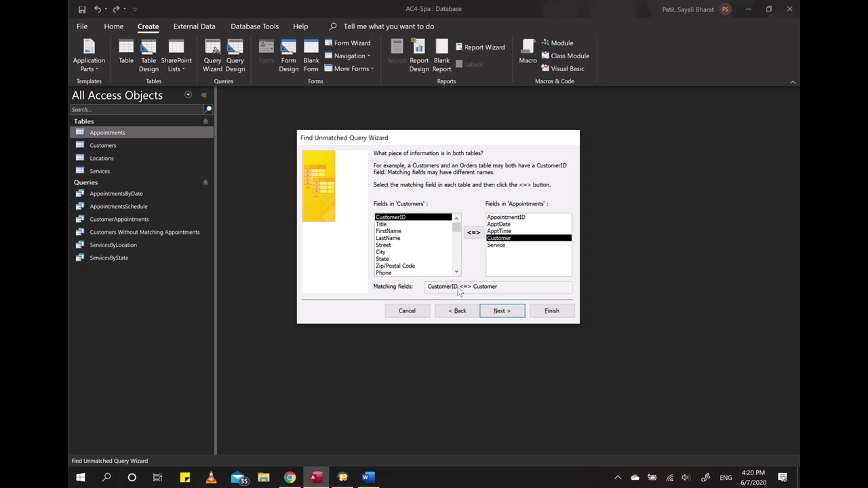This screenshot has height=488, width=868.
Task: Open Quick Access Toolbar customize dropdown
Action: point(135,9)
